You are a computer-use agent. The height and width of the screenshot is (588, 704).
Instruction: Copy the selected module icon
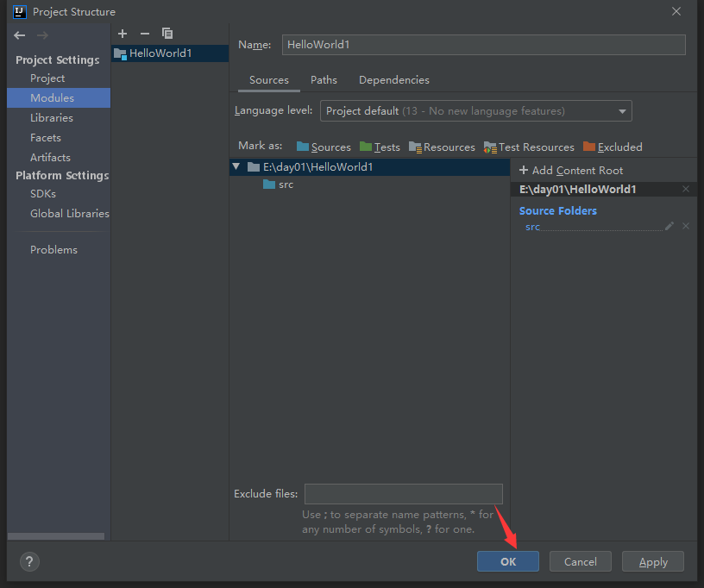point(167,34)
